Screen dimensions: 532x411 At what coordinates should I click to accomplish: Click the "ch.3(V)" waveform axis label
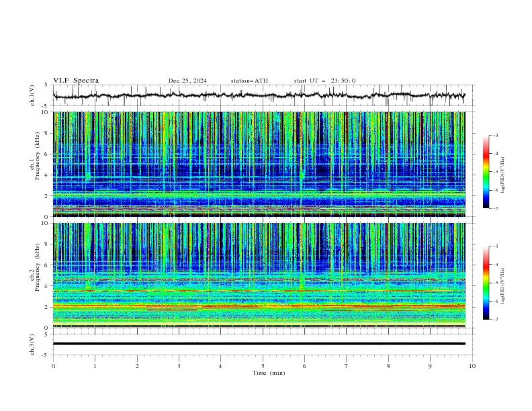(32, 345)
